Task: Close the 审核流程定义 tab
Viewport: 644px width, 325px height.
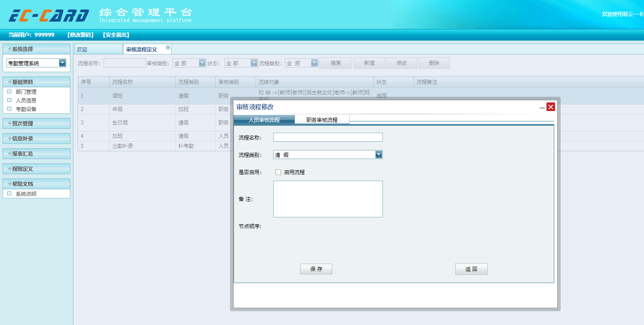Action: pos(168,47)
